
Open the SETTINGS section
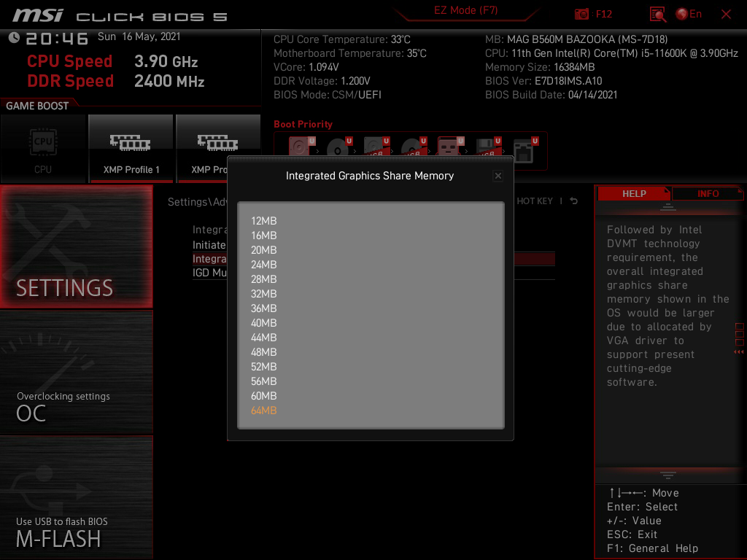pyautogui.click(x=76, y=246)
